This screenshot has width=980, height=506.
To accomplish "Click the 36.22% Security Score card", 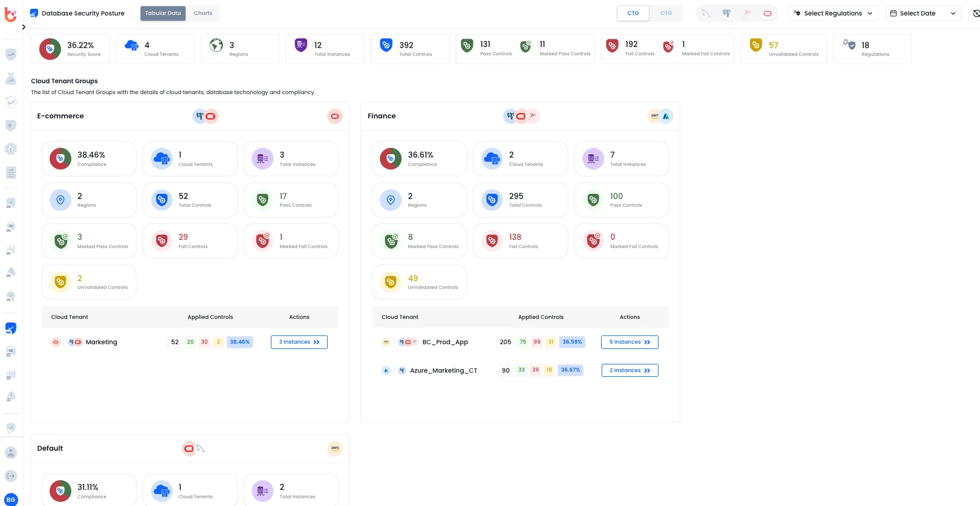I will click(70, 49).
